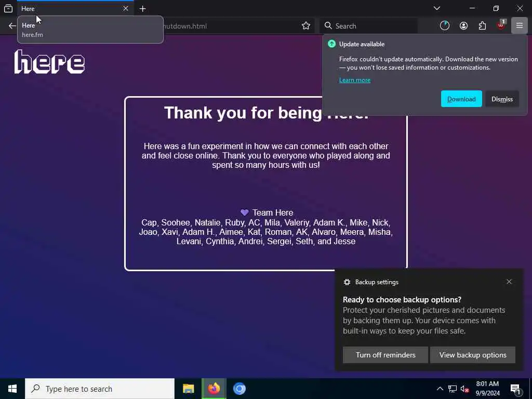
Task: Open the uBlock Origin extension icon
Action: (501, 25)
